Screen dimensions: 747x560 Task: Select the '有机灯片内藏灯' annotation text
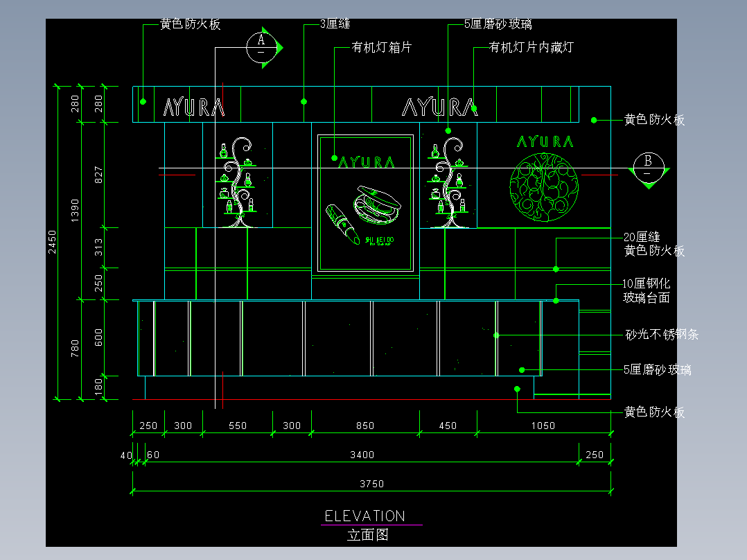click(531, 47)
